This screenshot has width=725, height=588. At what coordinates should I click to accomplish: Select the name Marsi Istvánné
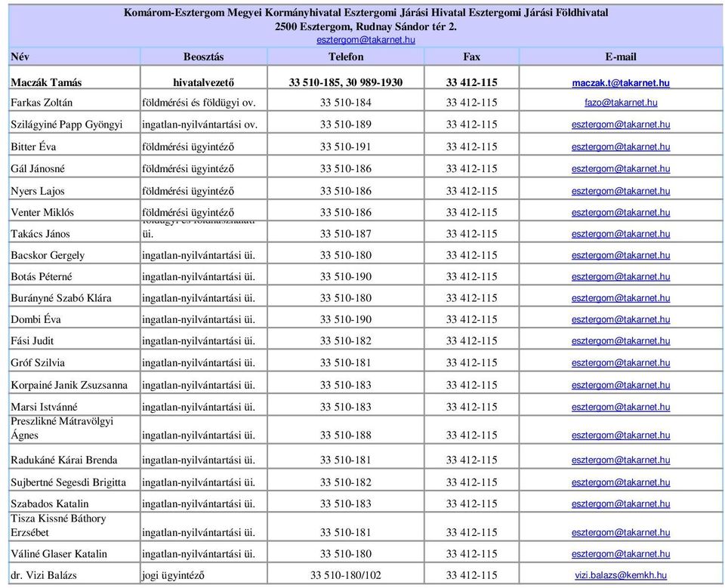pos(44,408)
